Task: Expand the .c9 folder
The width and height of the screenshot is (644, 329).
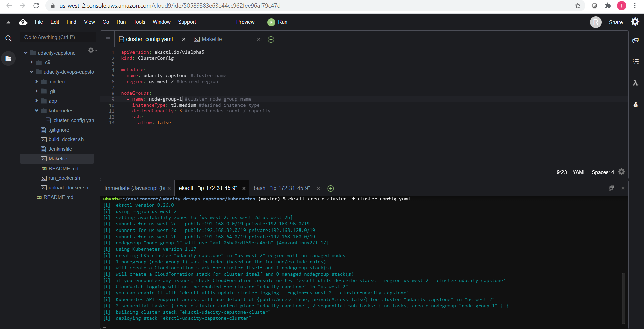Action: pyautogui.click(x=31, y=62)
